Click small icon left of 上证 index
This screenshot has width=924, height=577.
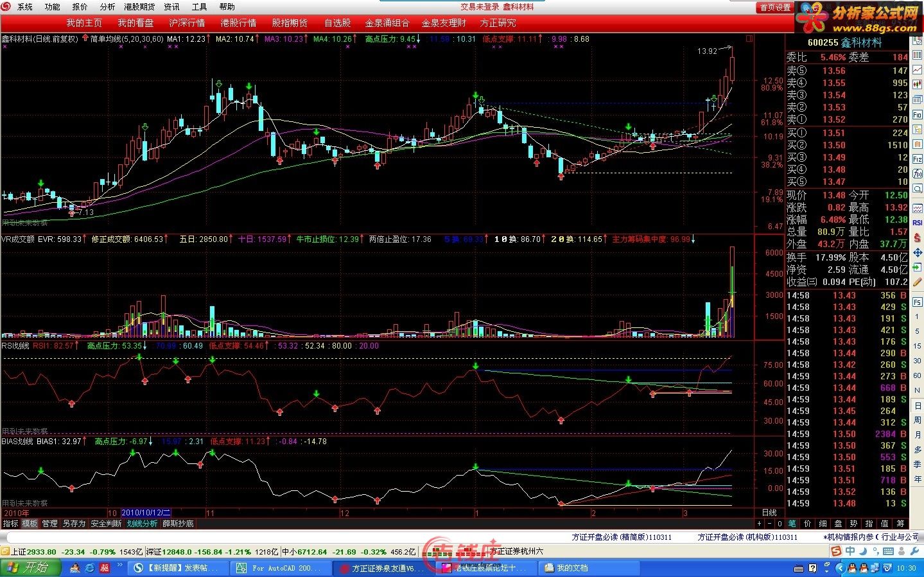click(x=5, y=551)
